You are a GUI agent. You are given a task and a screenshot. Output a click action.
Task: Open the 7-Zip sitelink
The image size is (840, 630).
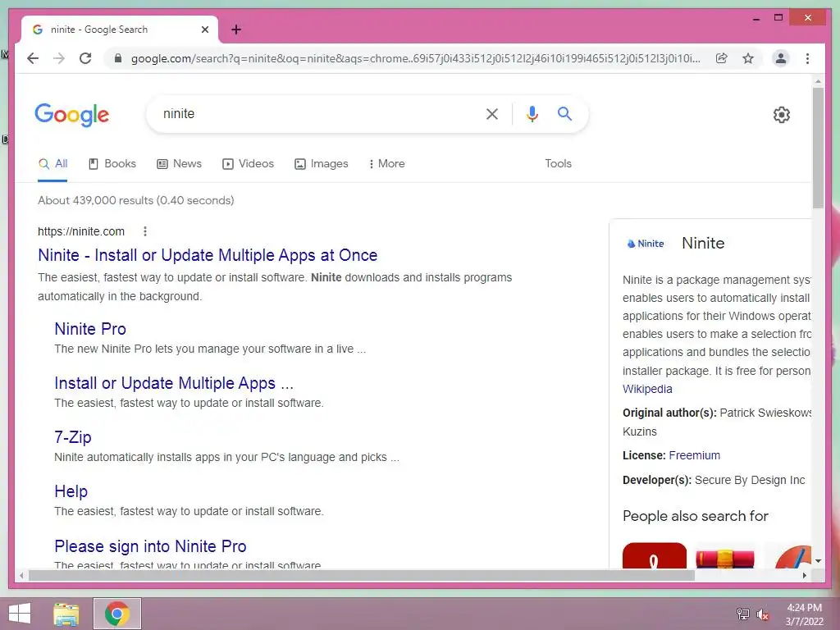point(73,437)
